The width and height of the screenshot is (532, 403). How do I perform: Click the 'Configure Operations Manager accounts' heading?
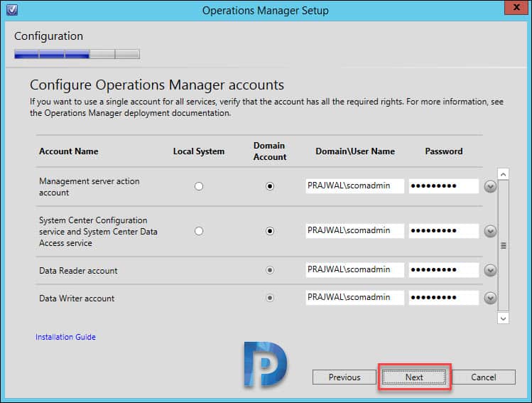(x=157, y=85)
